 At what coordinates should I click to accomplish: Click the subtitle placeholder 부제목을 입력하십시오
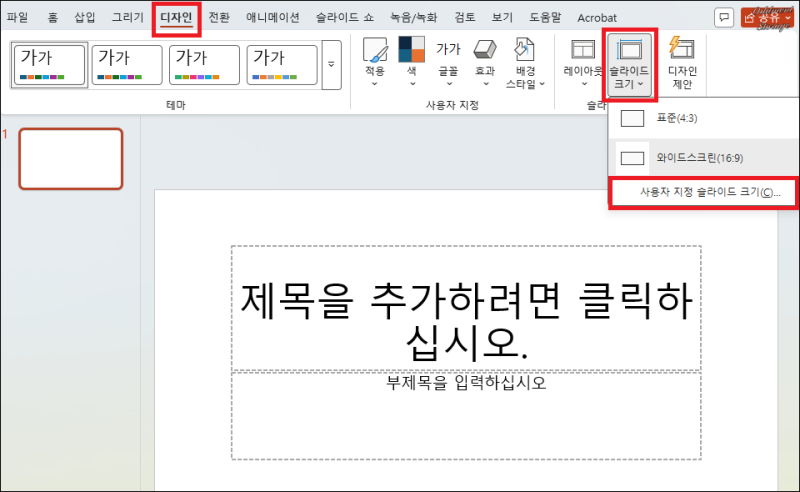pyautogui.click(x=466, y=416)
